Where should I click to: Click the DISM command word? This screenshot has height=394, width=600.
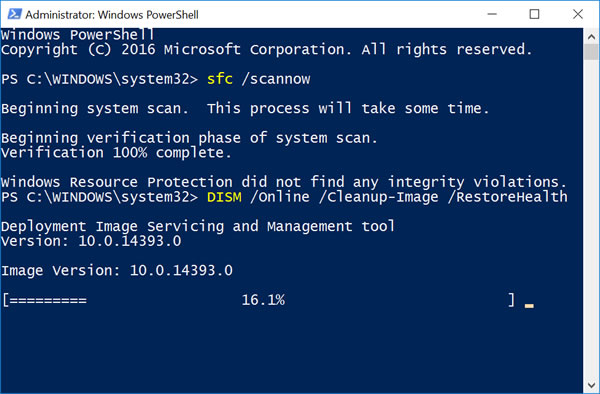point(224,197)
